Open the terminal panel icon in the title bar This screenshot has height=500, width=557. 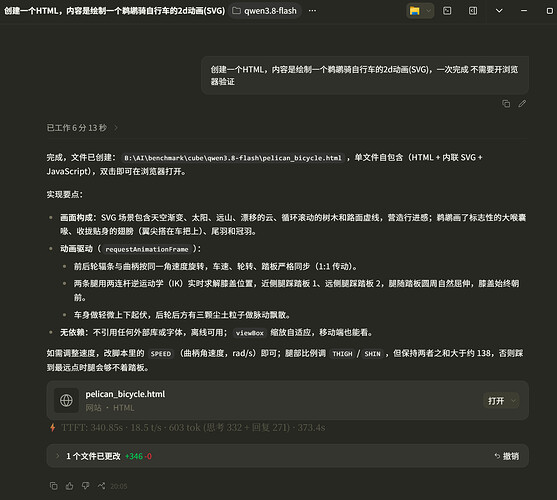(x=447, y=11)
